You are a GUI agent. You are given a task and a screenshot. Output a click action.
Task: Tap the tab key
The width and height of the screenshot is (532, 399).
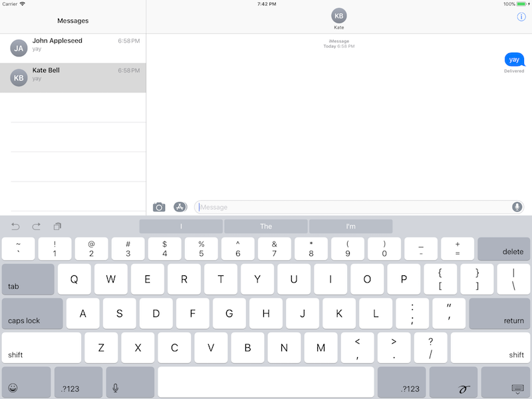[x=28, y=279]
